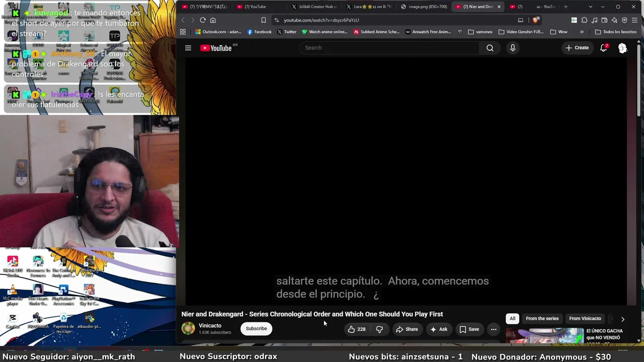Open the 'Watch anime online' bookmark
644x362 pixels.
coord(325,32)
